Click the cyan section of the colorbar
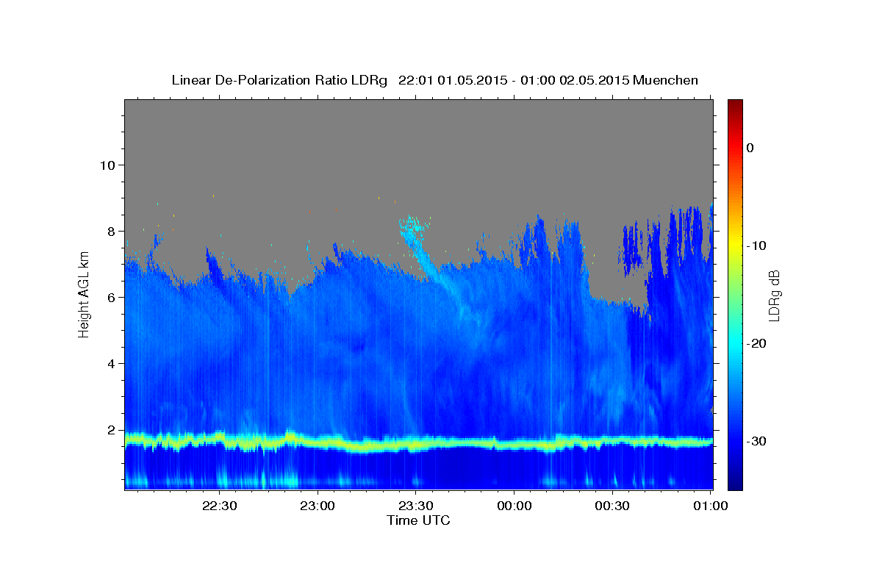 point(735,342)
